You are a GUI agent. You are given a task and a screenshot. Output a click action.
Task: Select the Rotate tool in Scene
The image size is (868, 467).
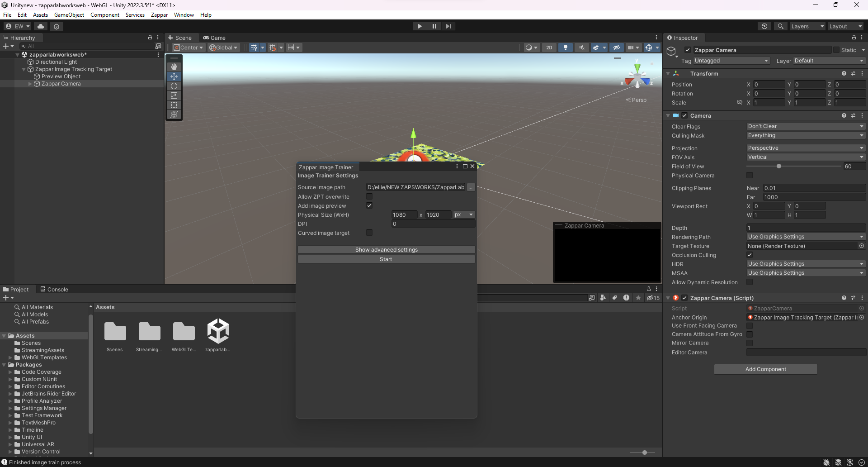point(174,86)
